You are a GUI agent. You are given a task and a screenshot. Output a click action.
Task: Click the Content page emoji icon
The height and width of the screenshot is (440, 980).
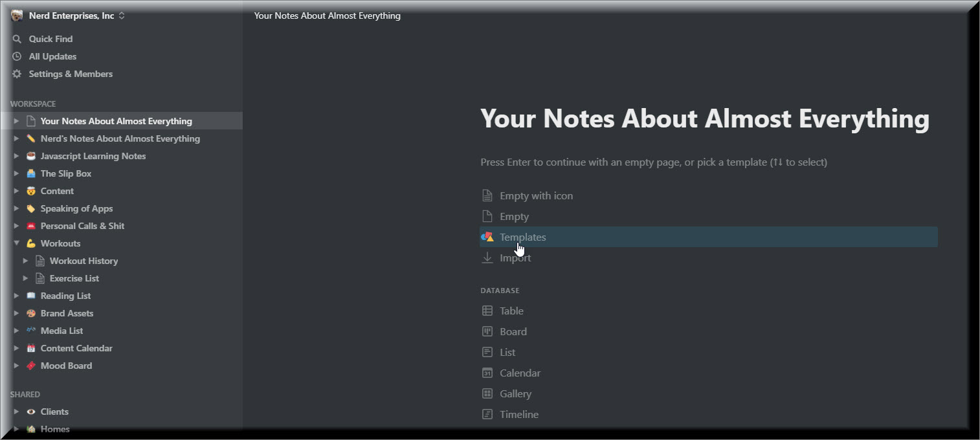(x=30, y=191)
